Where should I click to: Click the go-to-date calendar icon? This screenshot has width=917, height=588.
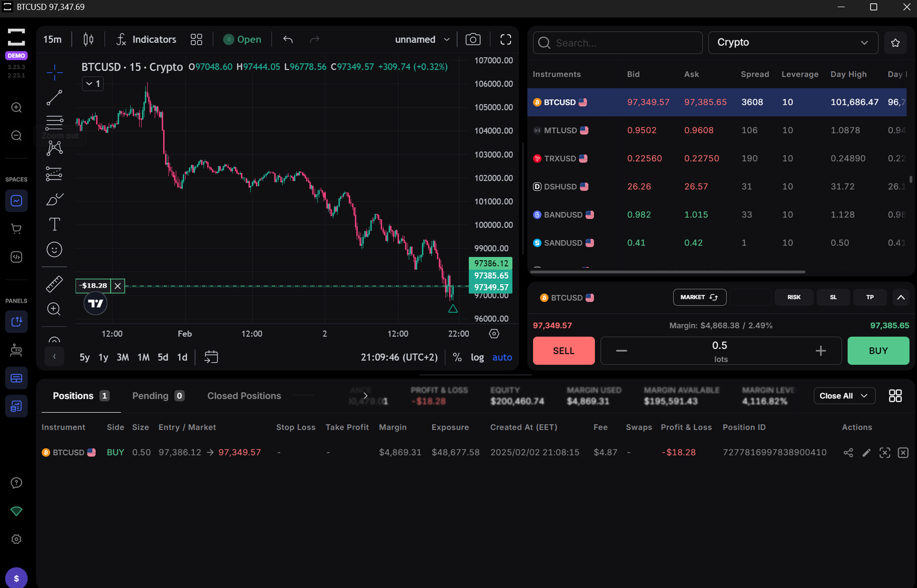pos(211,357)
